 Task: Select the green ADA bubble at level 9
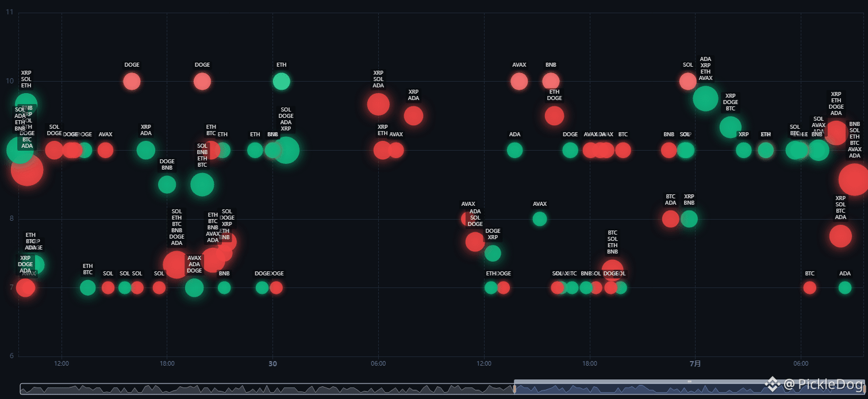tap(514, 150)
